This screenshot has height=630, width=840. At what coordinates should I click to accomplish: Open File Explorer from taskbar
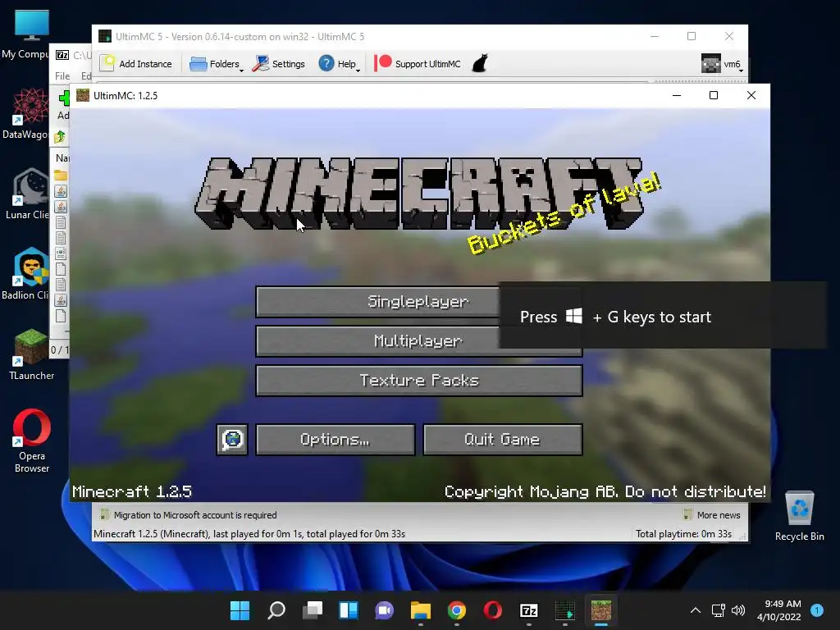tap(421, 610)
